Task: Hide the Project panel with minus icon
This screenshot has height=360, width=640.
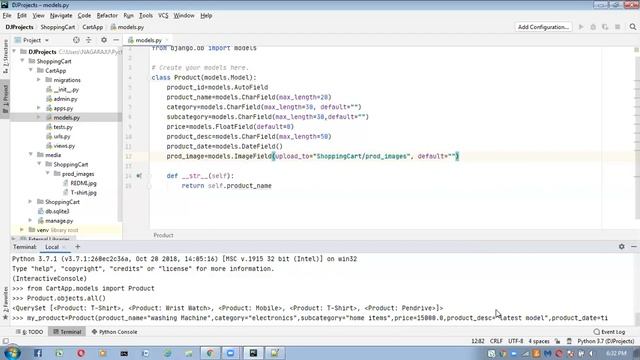Action: (x=116, y=40)
